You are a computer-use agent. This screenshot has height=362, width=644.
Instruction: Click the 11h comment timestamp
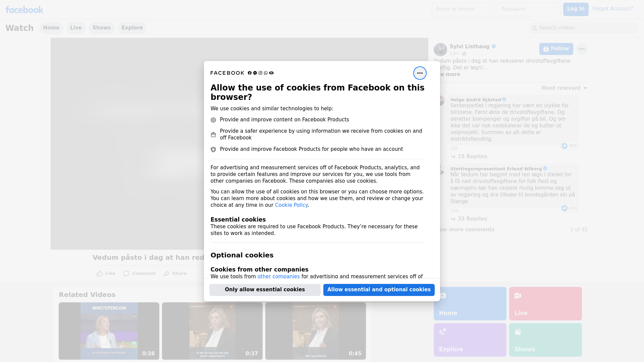coord(454,211)
